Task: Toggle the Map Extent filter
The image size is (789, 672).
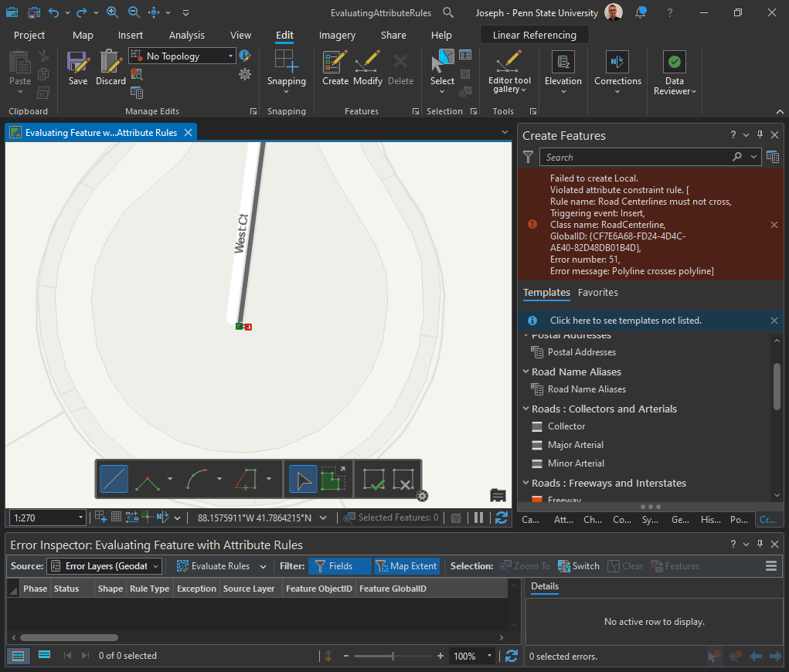Action: [x=406, y=566]
